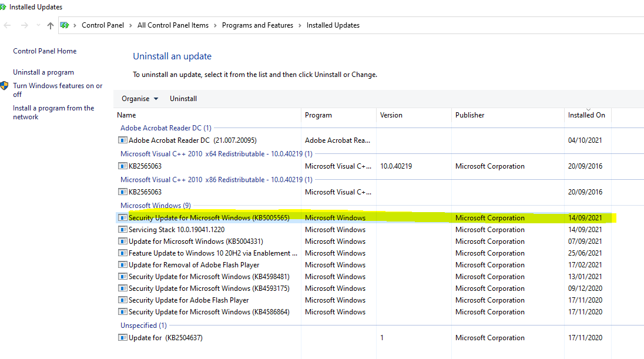The width and height of the screenshot is (644, 359).
Task: Collapse the Unspecified (1) group
Action: 143,326
